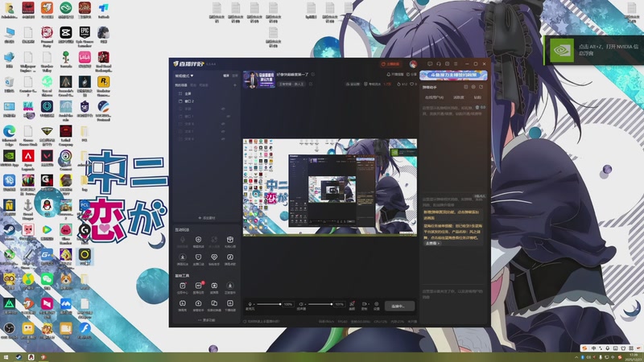This screenshot has height=362, width=644.
Task: Edit the live category tag icon
Action: coord(311,84)
